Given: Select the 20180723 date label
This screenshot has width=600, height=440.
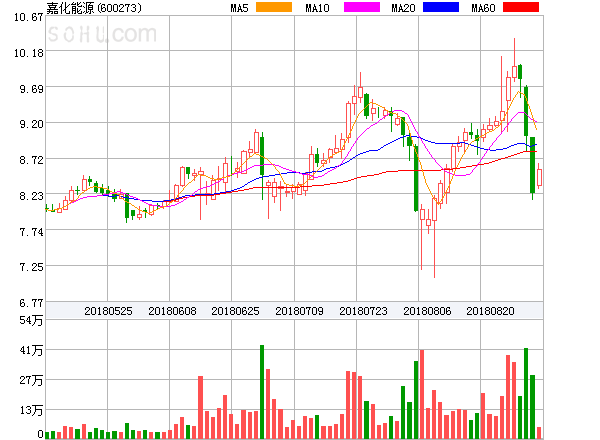Looking at the screenshot, I should point(363,311).
